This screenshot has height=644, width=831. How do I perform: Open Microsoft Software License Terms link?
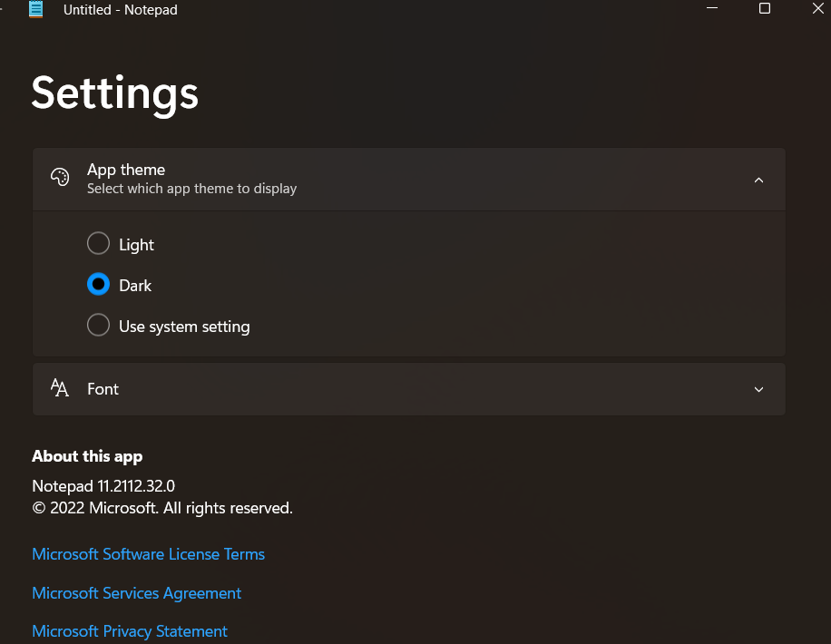[x=148, y=554]
